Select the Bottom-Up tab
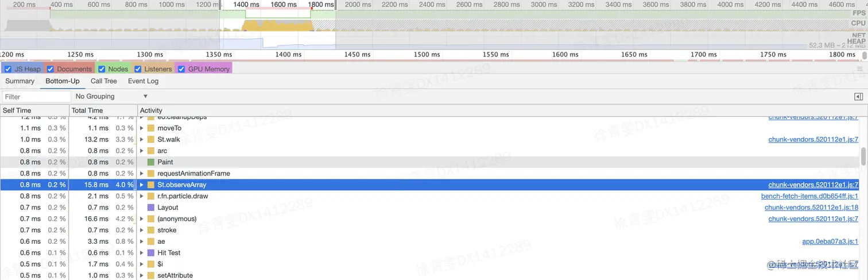 click(63, 81)
